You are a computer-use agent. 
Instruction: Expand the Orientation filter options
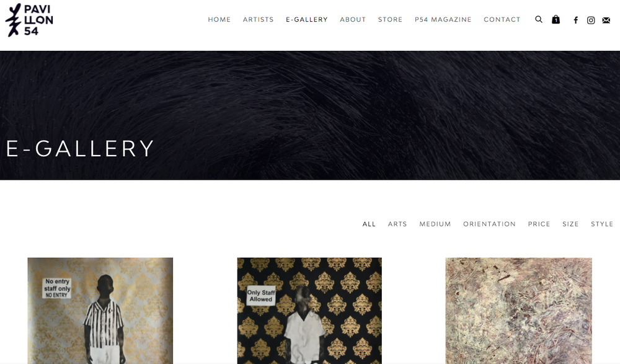coord(490,224)
